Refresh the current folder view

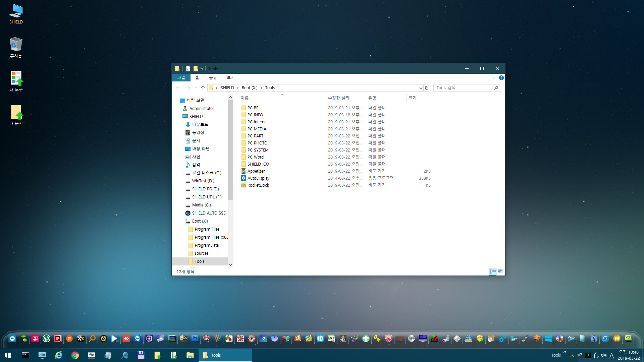pyautogui.click(x=427, y=88)
